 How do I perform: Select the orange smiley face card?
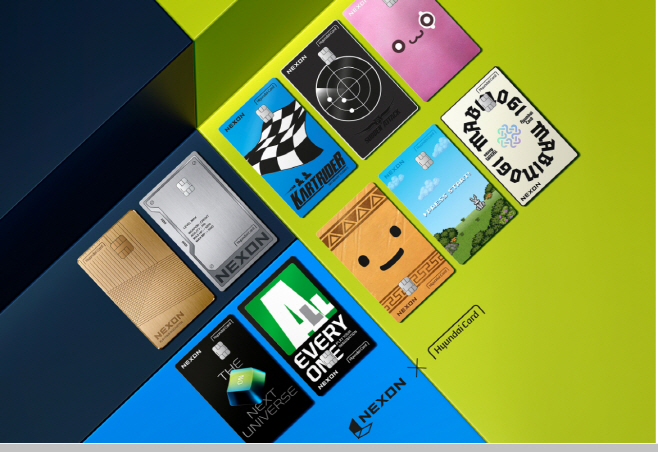(x=385, y=252)
